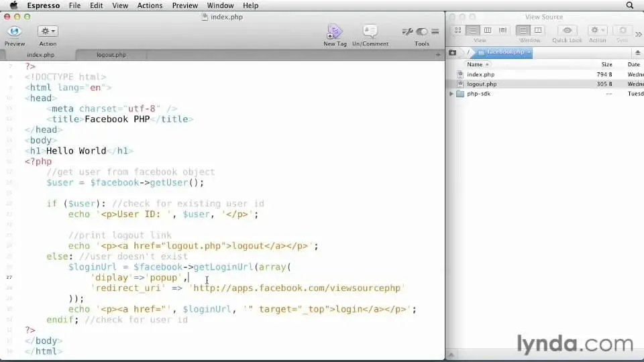Click the $loginUrl variable in echo line
This screenshot has width=644, height=362.
pyautogui.click(x=207, y=309)
